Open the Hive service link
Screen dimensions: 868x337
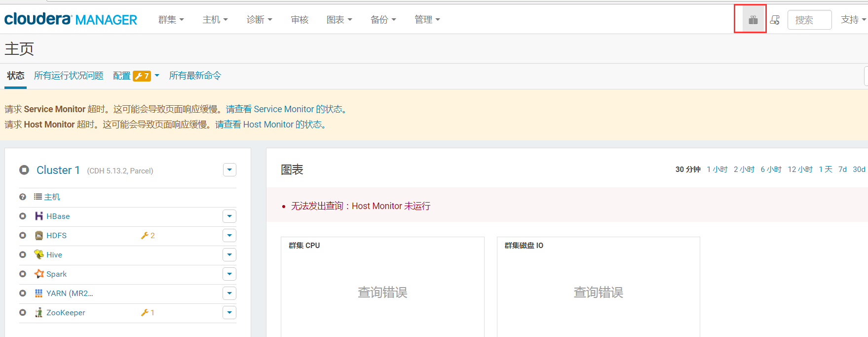(54, 255)
